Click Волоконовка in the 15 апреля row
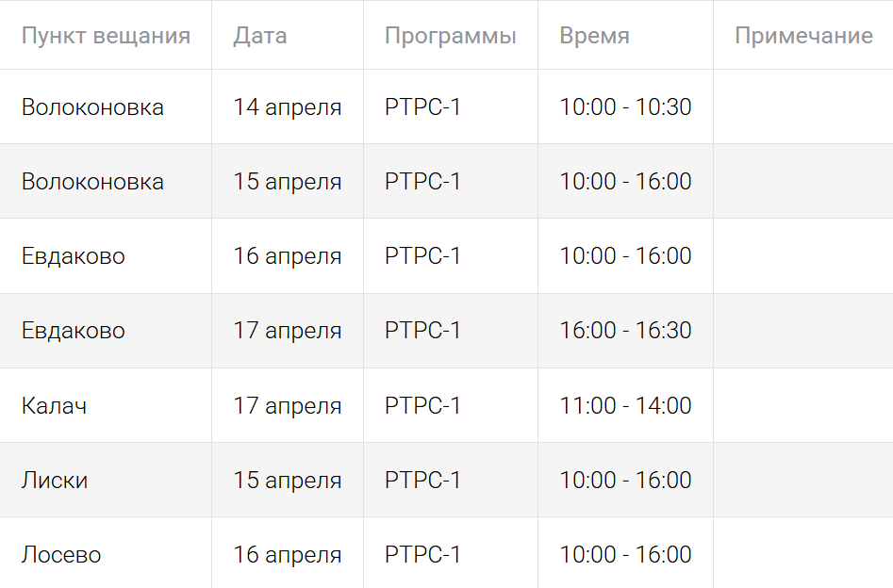The width and height of the screenshot is (893, 588). click(x=92, y=182)
